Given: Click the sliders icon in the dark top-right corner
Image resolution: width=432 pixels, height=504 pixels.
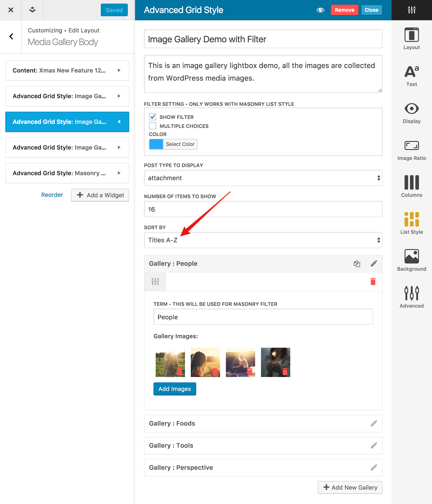Looking at the screenshot, I should pyautogui.click(x=412, y=10).
